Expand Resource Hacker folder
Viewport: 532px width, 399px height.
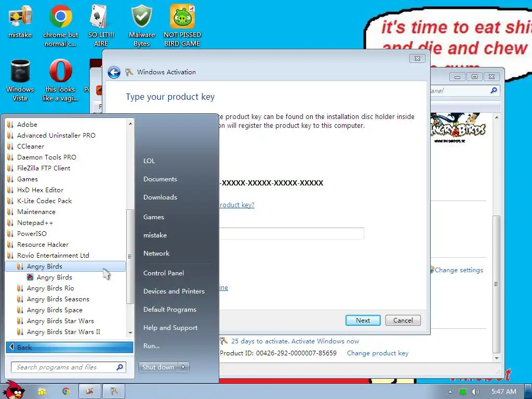pyautogui.click(x=66, y=244)
